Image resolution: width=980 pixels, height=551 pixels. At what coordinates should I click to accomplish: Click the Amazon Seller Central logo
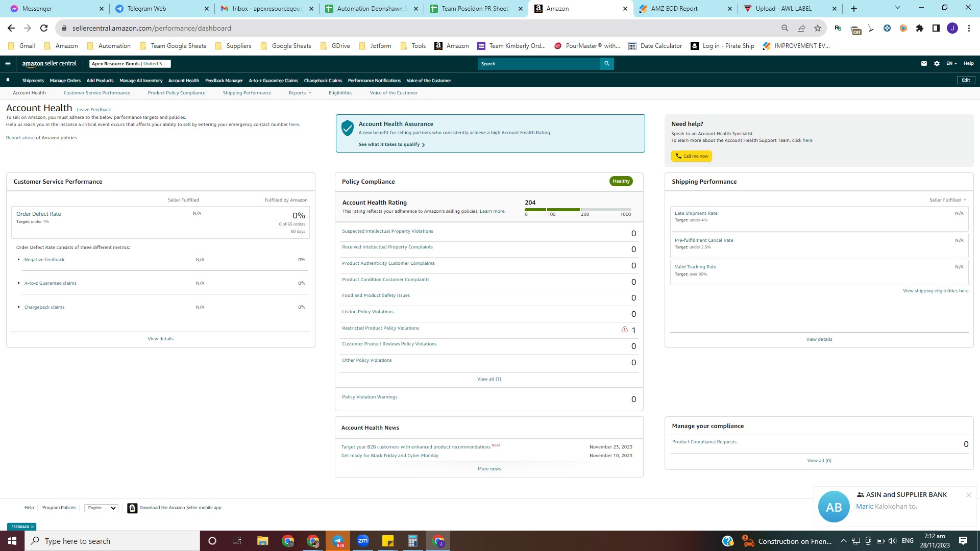(x=50, y=64)
